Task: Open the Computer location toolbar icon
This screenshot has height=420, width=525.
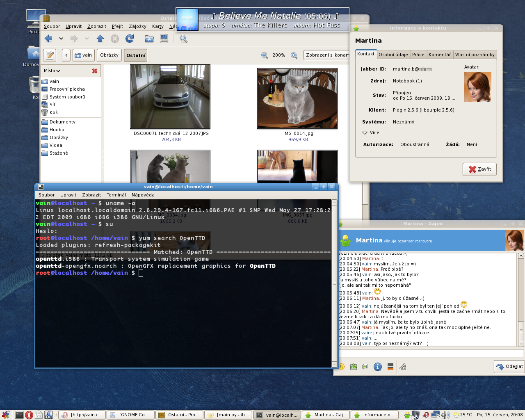Action: click(x=164, y=39)
